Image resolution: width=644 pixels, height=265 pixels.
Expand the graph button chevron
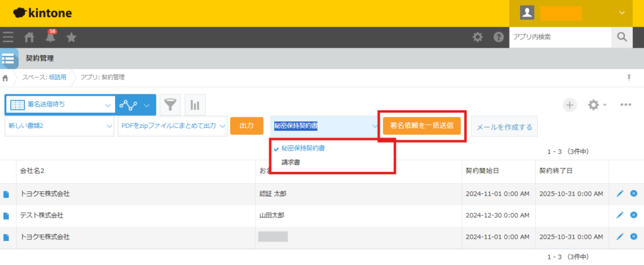click(147, 105)
